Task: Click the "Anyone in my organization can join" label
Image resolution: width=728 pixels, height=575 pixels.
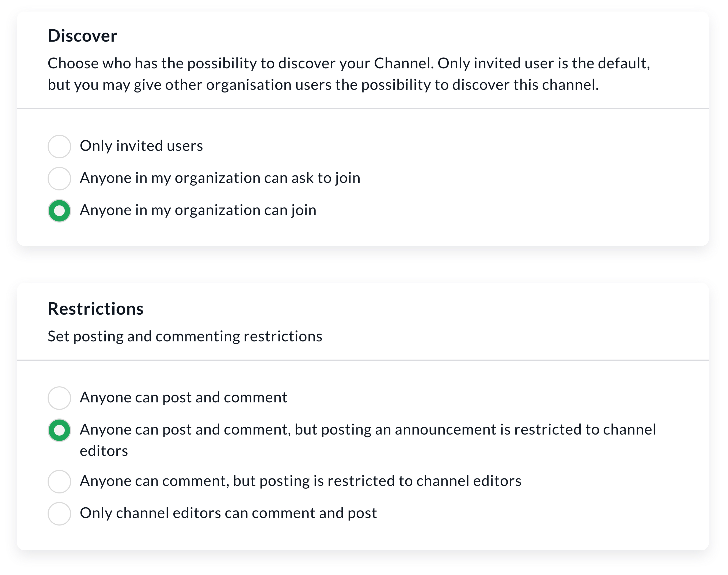Action: (198, 210)
